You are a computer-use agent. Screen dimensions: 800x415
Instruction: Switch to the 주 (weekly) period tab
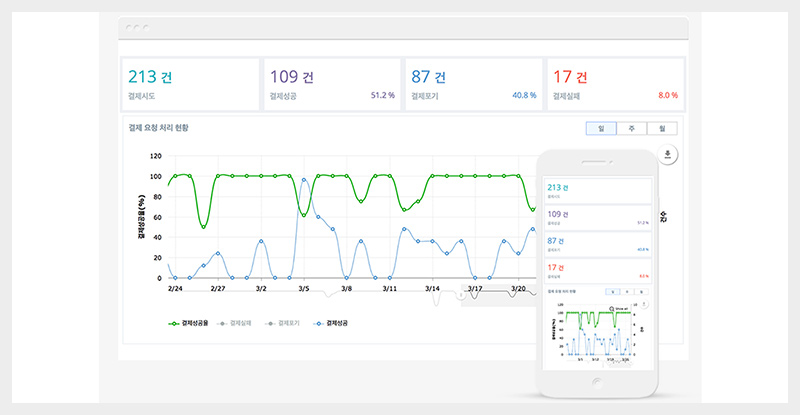pos(631,128)
